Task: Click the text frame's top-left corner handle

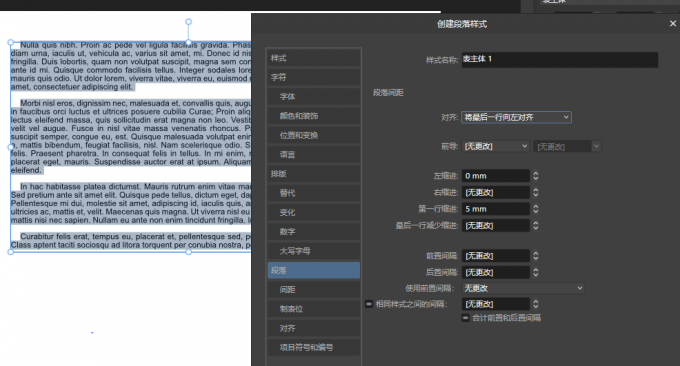Action: tap(10, 42)
